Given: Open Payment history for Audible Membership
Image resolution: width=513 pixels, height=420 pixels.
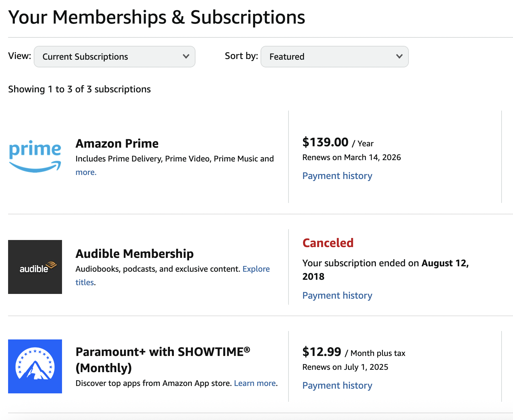Looking at the screenshot, I should pos(337,296).
